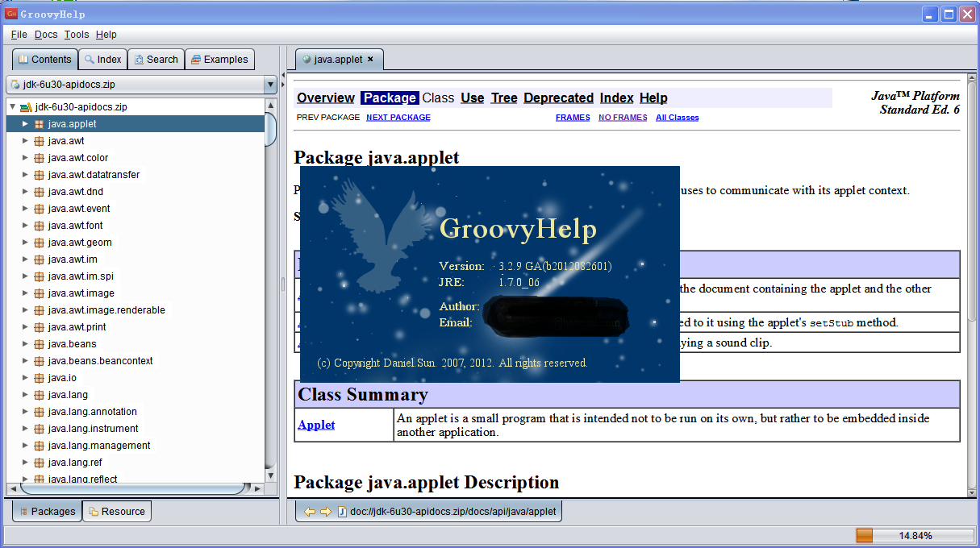The width and height of the screenshot is (980, 548).
Task: Open the Tools menu
Action: click(x=77, y=35)
